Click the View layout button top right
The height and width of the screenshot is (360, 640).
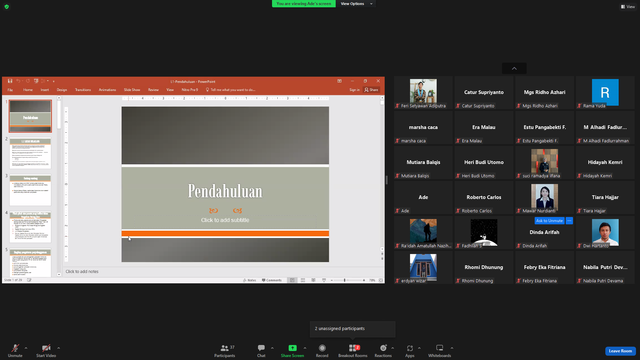pos(628,7)
